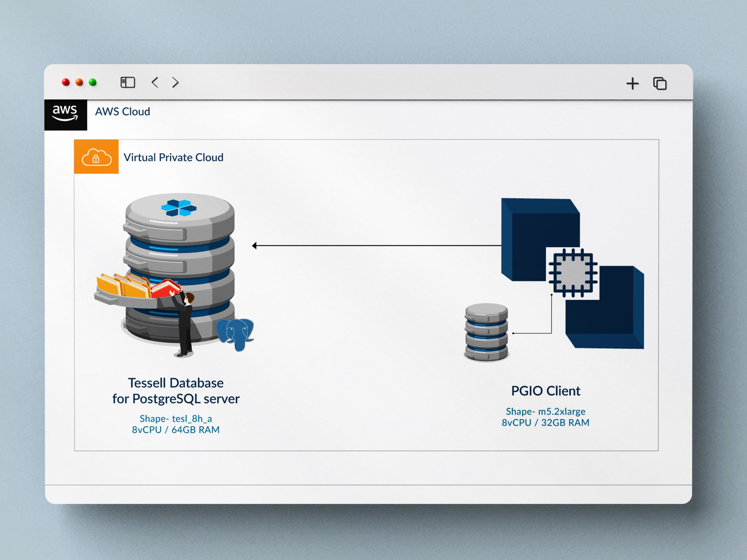Go forward with the right chevron
This screenshot has height=560, width=747.
click(x=175, y=82)
